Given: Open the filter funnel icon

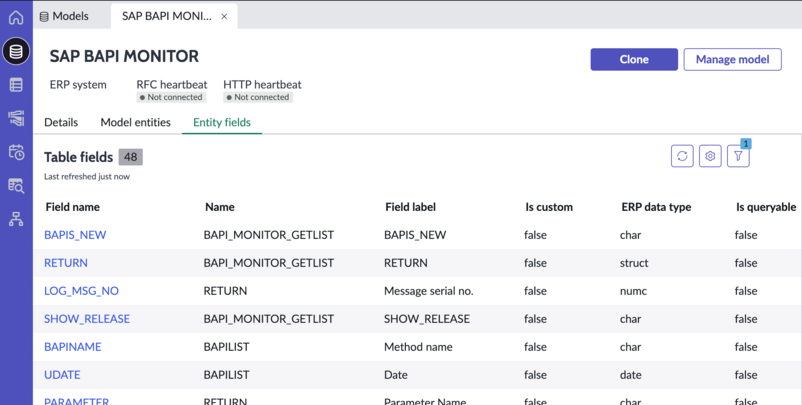Looking at the screenshot, I should (x=738, y=156).
